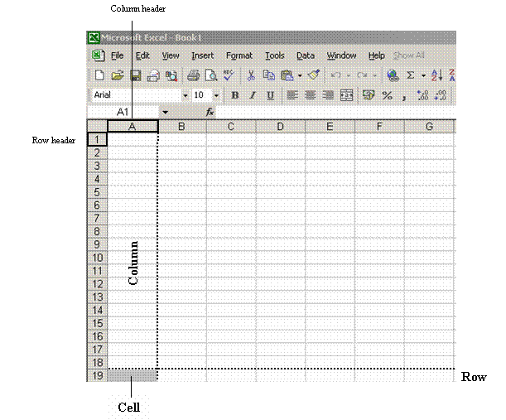The width and height of the screenshot is (506, 420).
Task: Open Print Preview magnifier icon
Action: (211, 75)
